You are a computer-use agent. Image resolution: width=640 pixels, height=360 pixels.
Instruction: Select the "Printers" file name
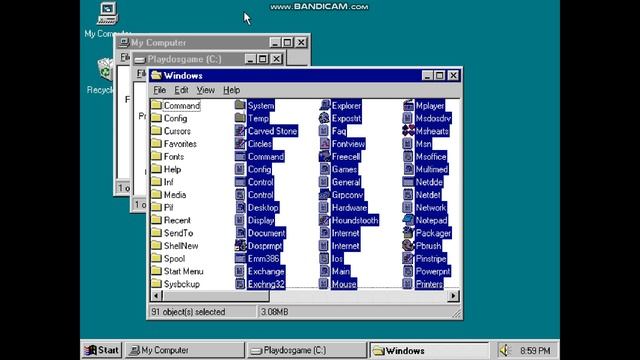pyautogui.click(x=429, y=284)
